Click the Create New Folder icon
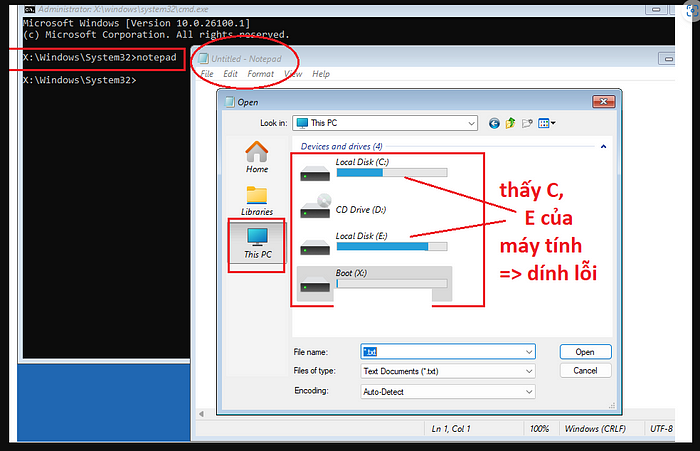The height and width of the screenshot is (451, 700). (527, 123)
